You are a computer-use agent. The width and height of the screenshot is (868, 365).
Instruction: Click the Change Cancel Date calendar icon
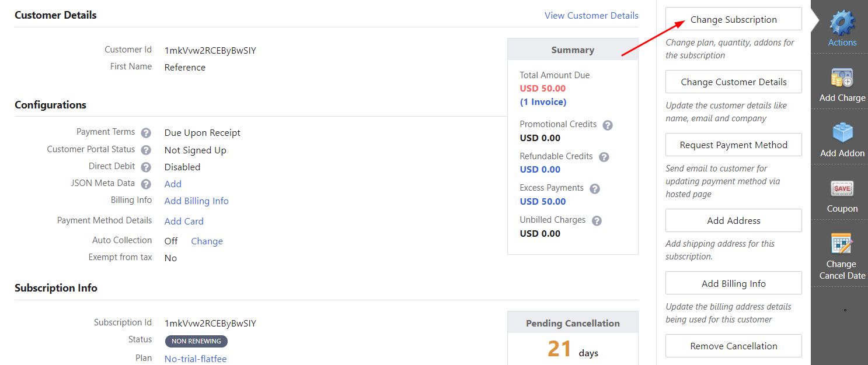click(x=842, y=245)
